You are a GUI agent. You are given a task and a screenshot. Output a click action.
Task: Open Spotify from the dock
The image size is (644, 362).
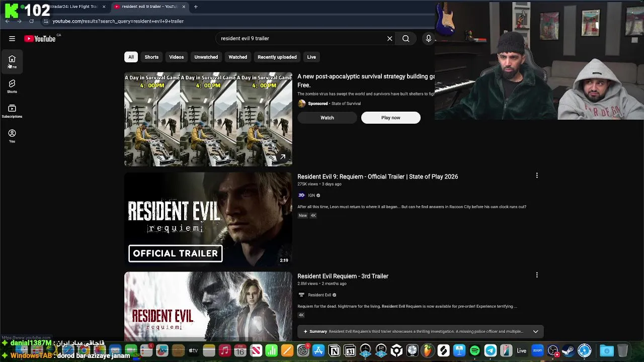(474, 350)
